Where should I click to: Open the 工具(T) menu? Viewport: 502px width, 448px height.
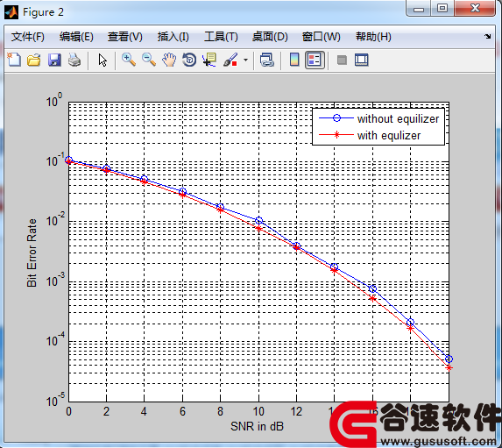(221, 37)
